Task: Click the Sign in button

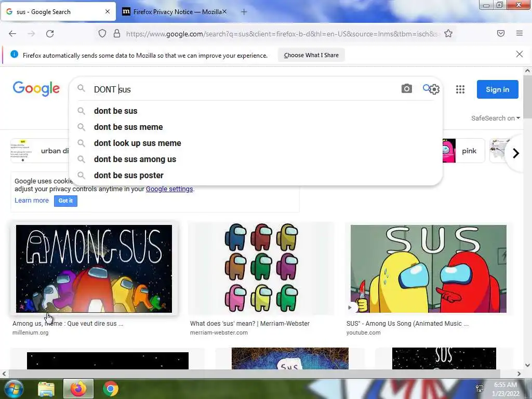Action: [497, 89]
